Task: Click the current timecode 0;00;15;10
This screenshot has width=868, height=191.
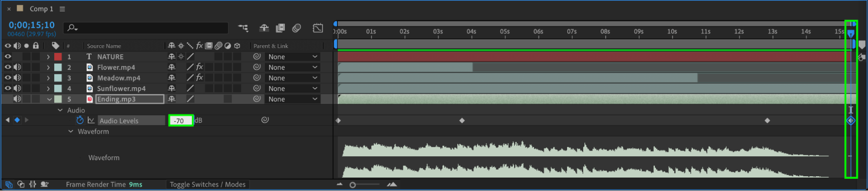Action: click(x=32, y=25)
